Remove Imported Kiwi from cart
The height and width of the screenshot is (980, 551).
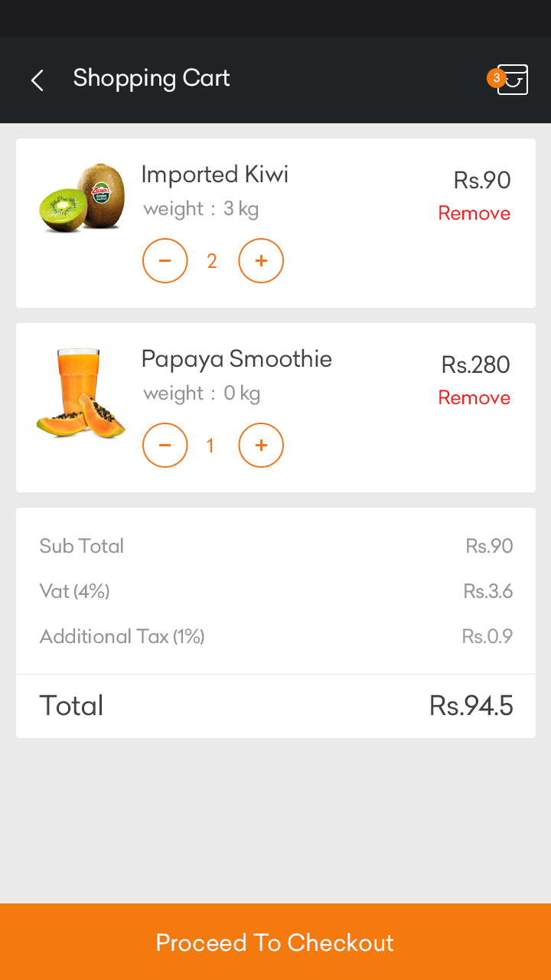474,214
